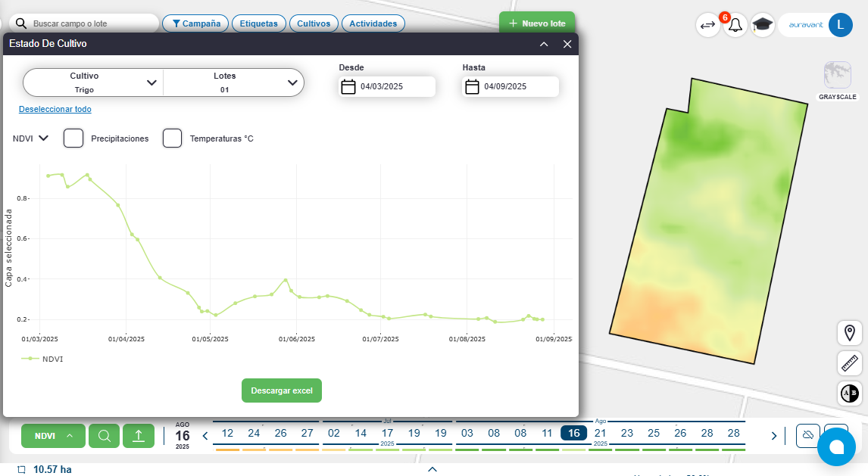Open the notifications bell

click(735, 25)
